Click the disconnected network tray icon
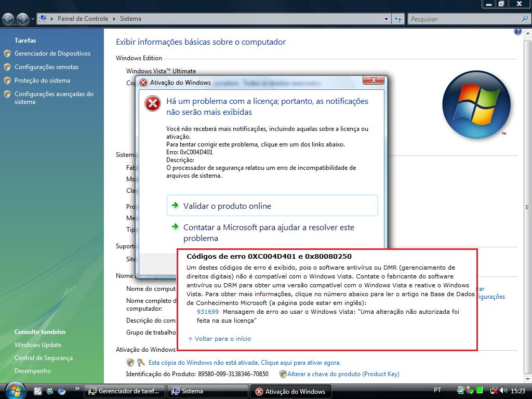Screen dimensions: 532x399 [x=494, y=391]
